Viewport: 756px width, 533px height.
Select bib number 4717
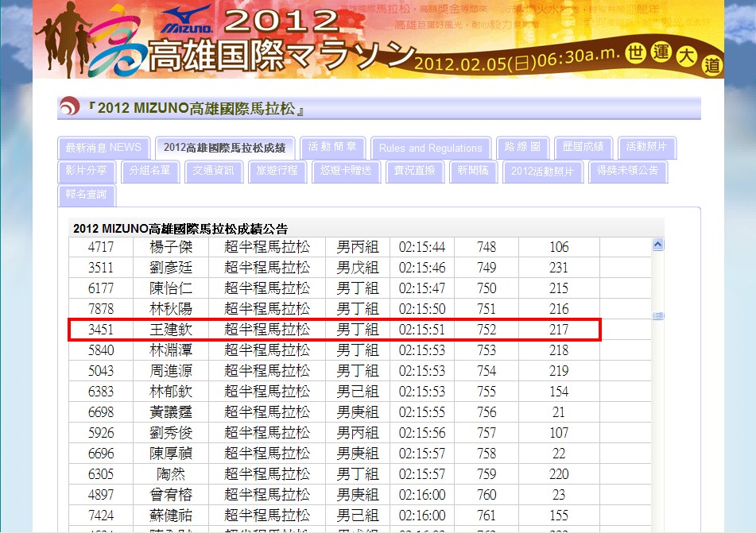[x=101, y=247]
